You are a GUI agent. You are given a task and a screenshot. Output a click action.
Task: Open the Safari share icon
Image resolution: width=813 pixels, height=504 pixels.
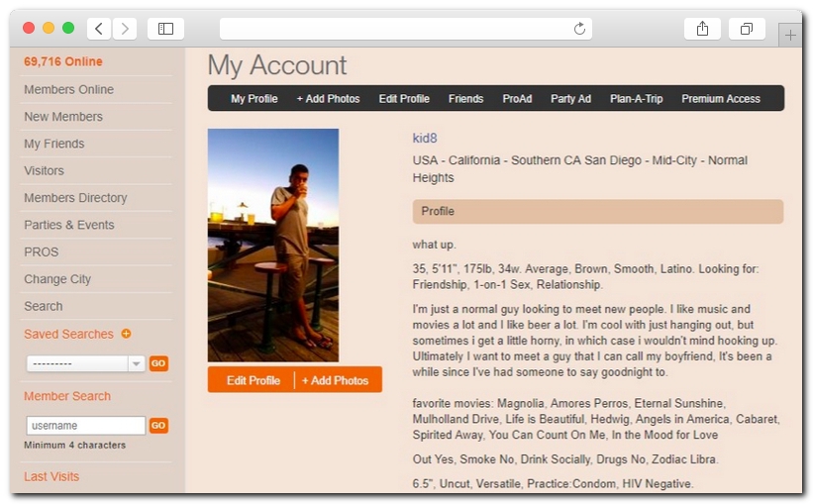point(702,29)
